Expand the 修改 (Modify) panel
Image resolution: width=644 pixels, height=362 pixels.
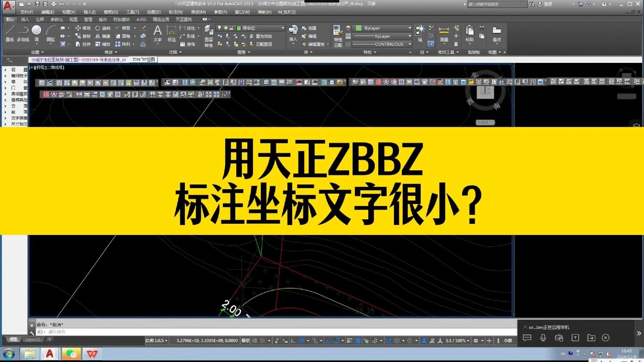[111, 52]
